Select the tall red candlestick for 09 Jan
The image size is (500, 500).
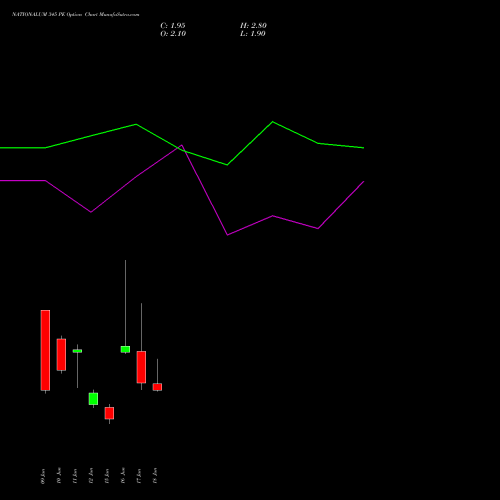tap(45, 350)
